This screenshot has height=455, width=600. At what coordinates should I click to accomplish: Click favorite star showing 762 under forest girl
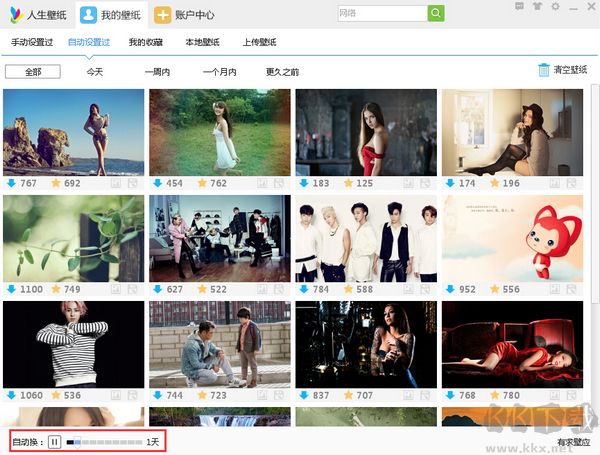tap(202, 183)
